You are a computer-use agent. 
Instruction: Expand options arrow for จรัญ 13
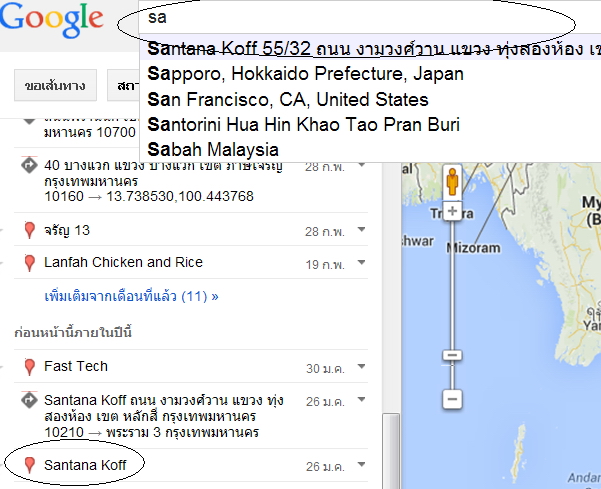pos(361,229)
